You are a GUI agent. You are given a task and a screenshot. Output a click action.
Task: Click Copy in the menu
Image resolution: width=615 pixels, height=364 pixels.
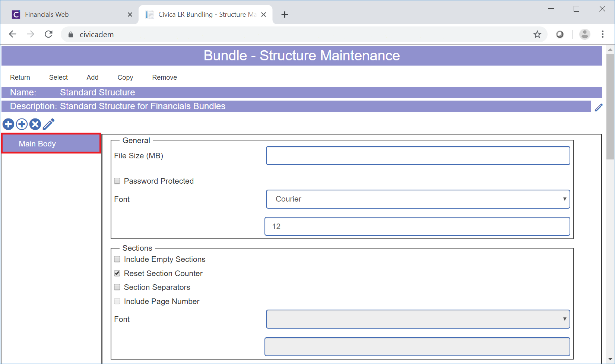[x=125, y=77]
